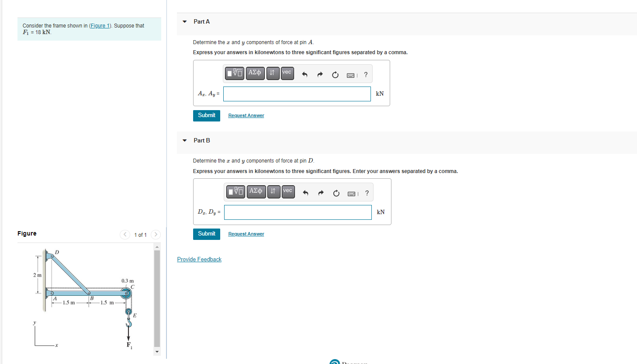Click the ΑΣΦ symbols icon in Part B
This screenshot has height=364, width=637.
(x=256, y=191)
